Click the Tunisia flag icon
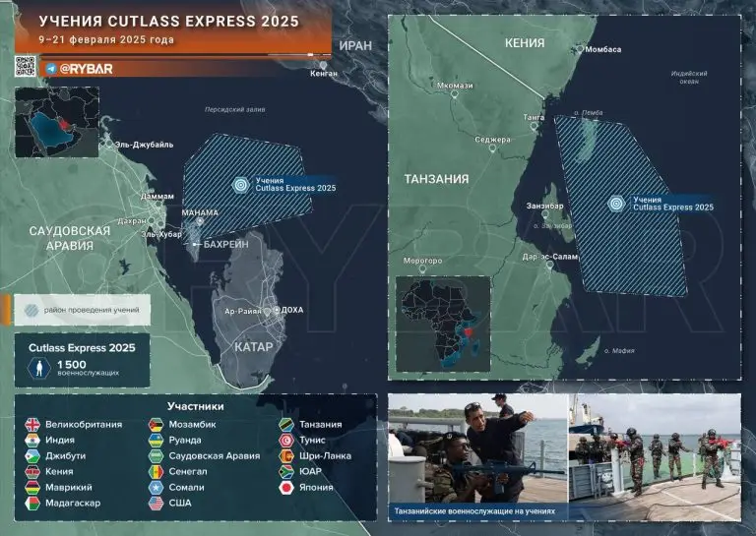This screenshot has height=536, width=756. coord(287,441)
